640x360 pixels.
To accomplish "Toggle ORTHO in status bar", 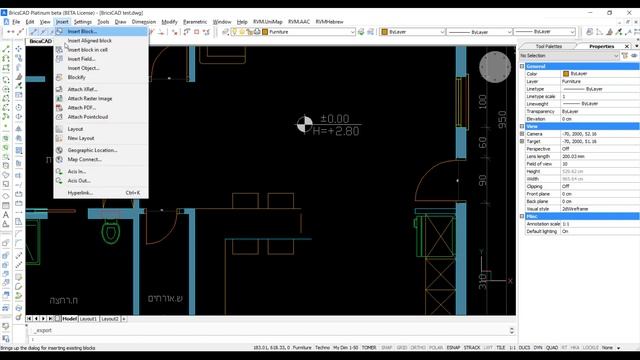I will (x=418, y=348).
